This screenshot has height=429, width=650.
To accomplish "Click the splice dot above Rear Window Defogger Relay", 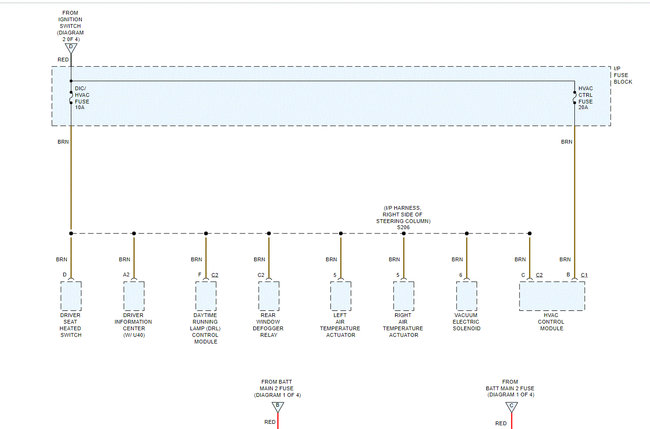I will point(269,233).
